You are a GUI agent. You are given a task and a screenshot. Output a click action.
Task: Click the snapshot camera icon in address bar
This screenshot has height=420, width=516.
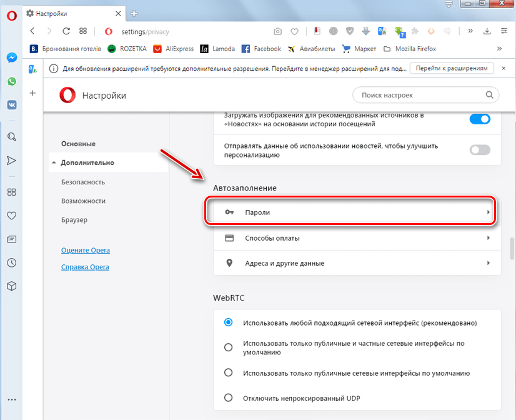point(277,31)
